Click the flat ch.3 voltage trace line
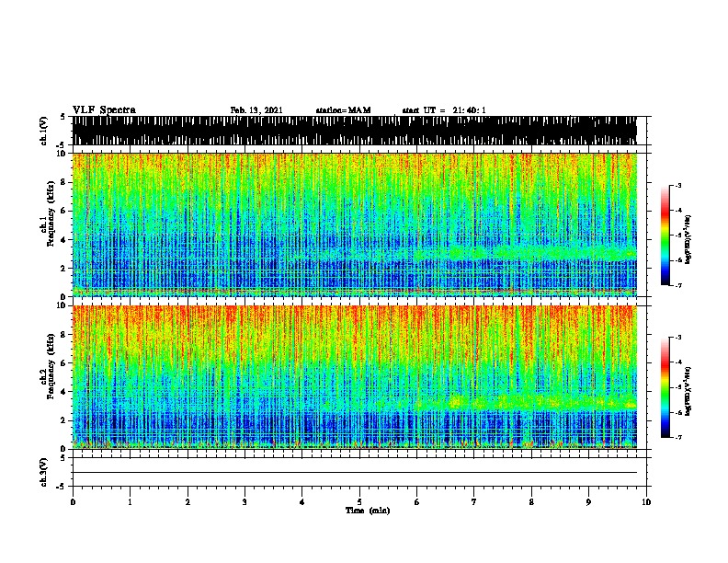Viewport: 728px width, 563px height. pyautogui.click(x=355, y=473)
